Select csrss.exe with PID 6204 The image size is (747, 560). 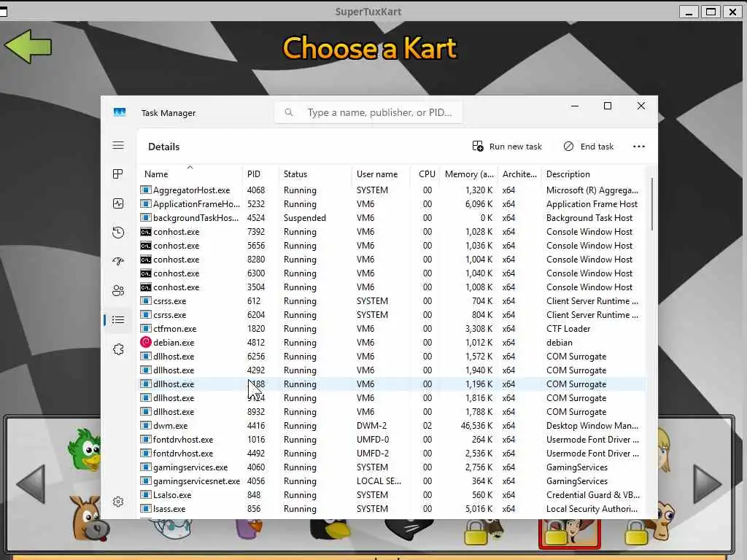point(169,315)
